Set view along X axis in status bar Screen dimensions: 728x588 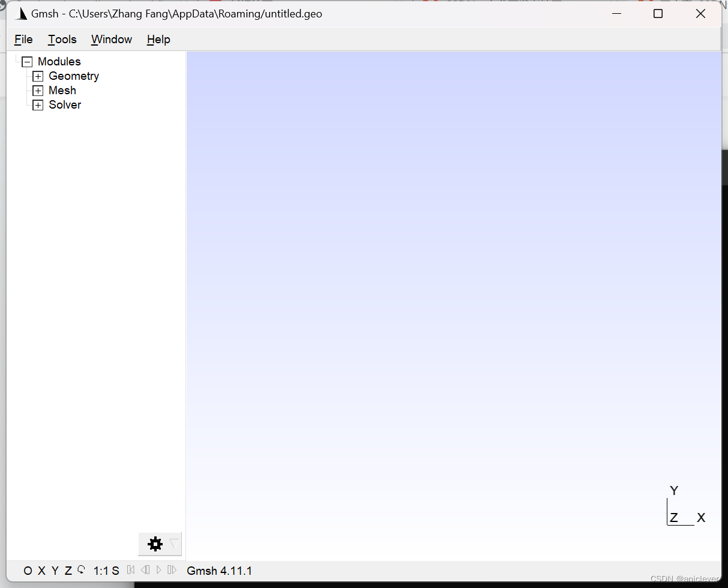tap(41, 571)
